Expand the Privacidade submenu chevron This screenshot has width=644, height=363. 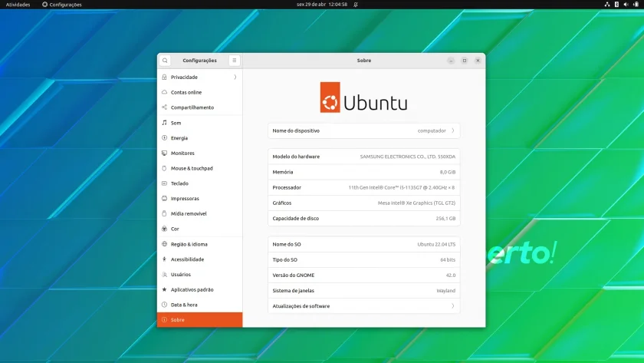235,77
